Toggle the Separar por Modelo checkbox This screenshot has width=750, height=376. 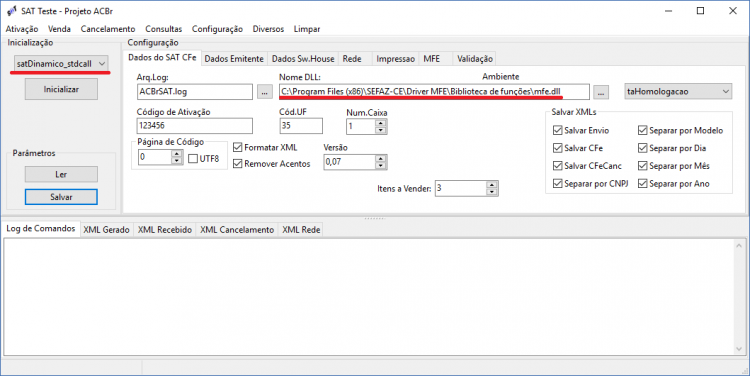coord(642,130)
